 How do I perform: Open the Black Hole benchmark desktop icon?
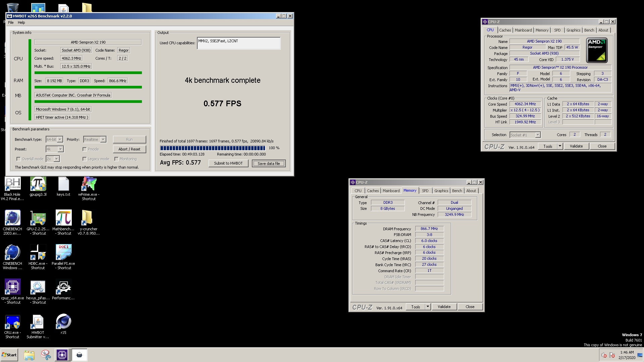point(12,185)
